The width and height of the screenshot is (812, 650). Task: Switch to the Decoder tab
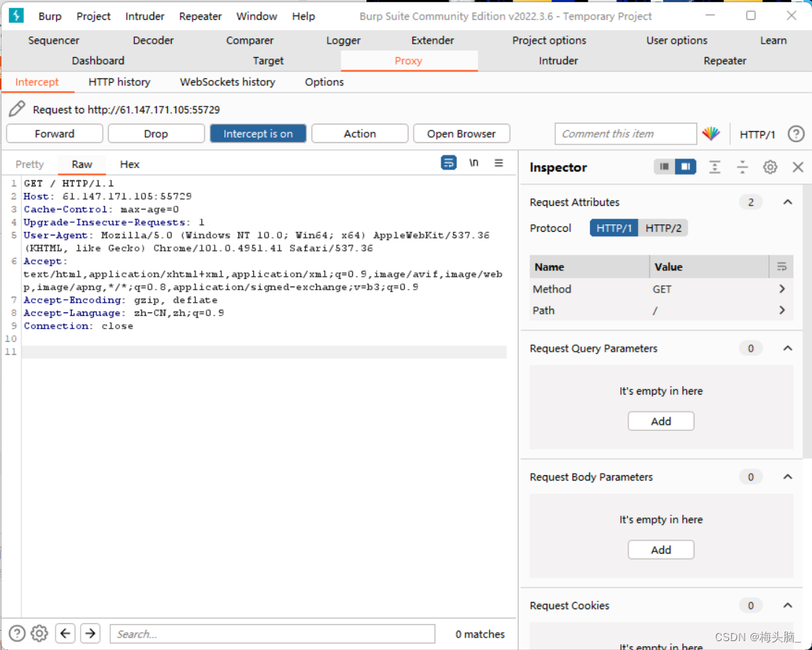click(x=153, y=41)
